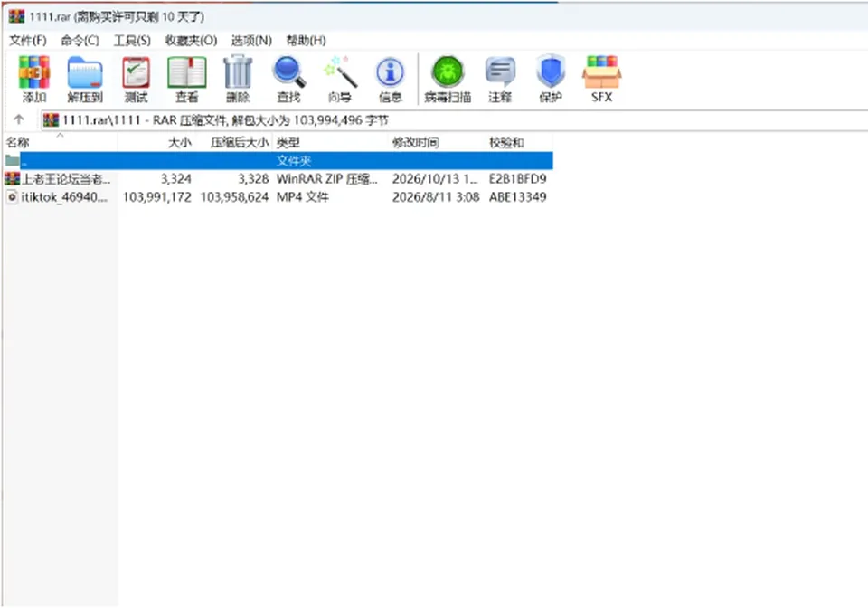This screenshot has height=608, width=868.
Task: Click the checksum E2B1BFD9 cell
Action: (x=517, y=179)
